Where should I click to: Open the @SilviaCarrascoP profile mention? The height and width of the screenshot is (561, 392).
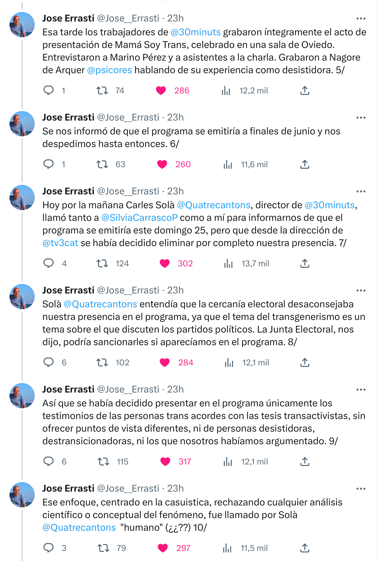(140, 218)
